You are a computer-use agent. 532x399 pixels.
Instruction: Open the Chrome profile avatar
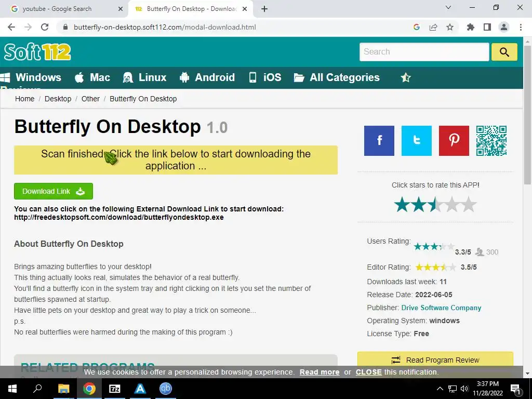[504, 27]
